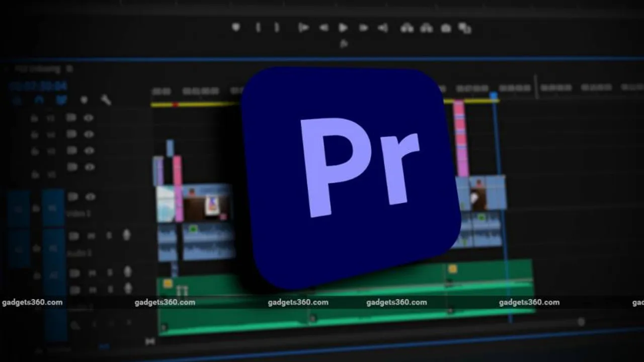The width and height of the screenshot is (644, 362).
Task: Click the timeline zoom scrollbar handle
Action: pyautogui.click(x=581, y=322)
